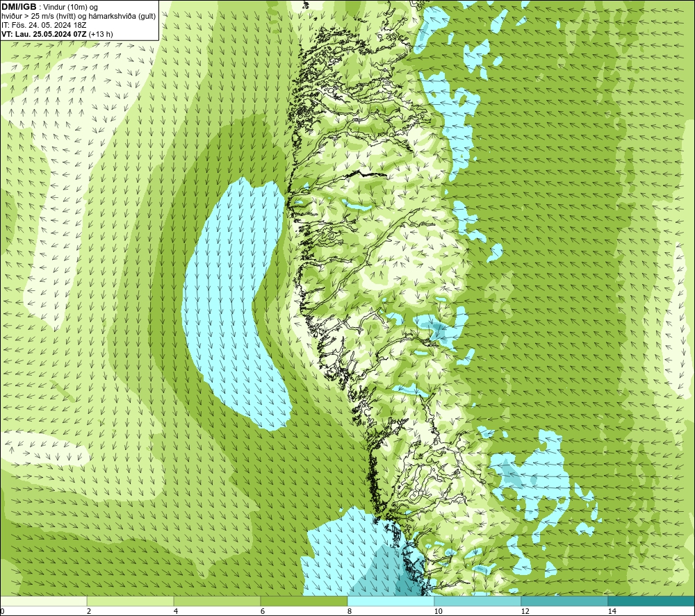Image resolution: width=695 pixels, height=616 pixels.
Task: Click the '2' label on the wind scale
Action: point(89,611)
